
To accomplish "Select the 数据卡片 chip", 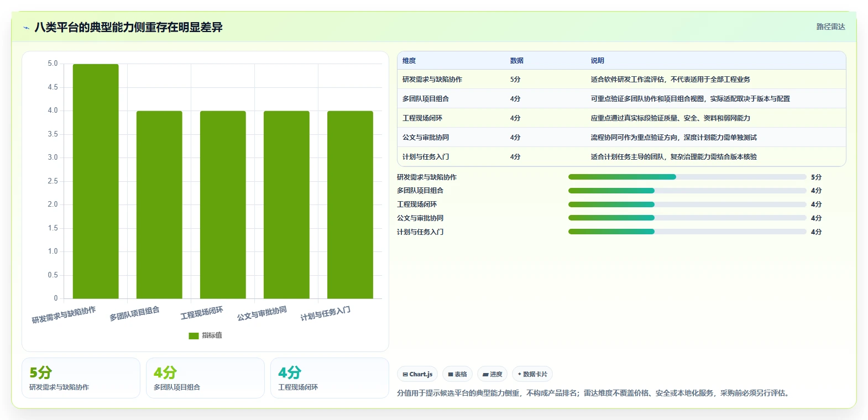I will coord(532,374).
